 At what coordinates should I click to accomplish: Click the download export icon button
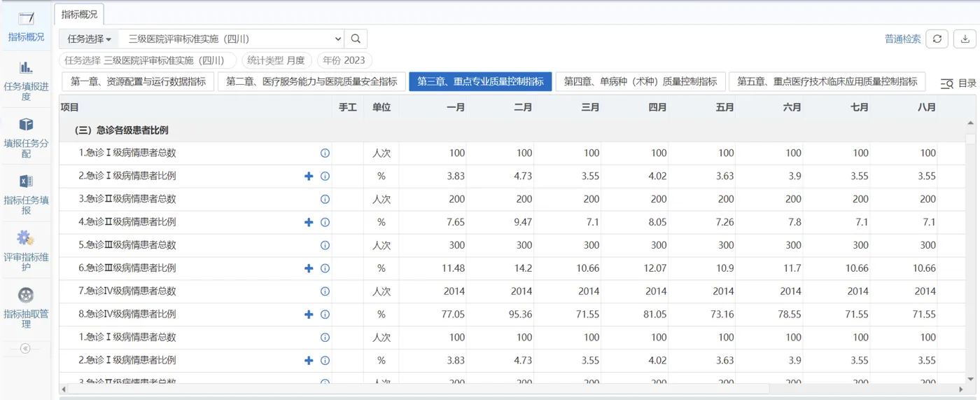click(965, 39)
